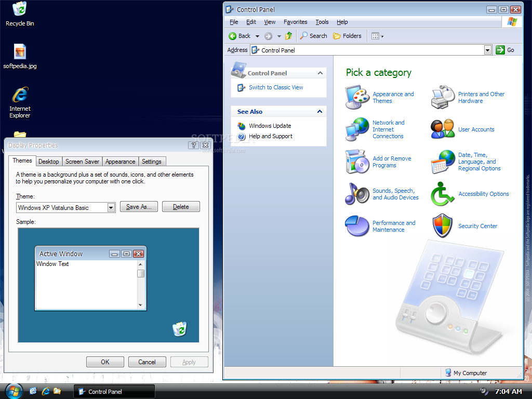Viewport: 532px width, 399px height.
Task: Open Add or Remove Programs disc icon
Action: tap(357, 162)
